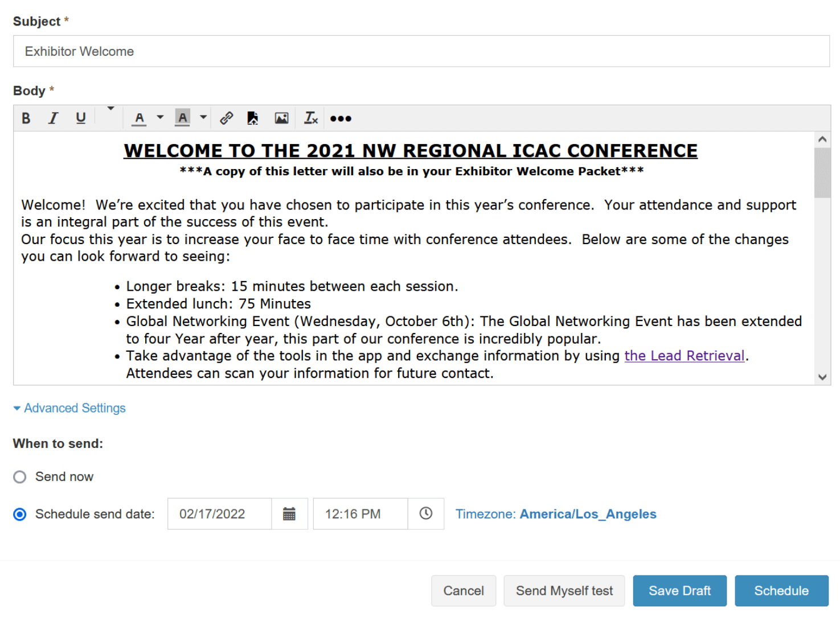Select the Schedule send date radio button

tap(20, 514)
